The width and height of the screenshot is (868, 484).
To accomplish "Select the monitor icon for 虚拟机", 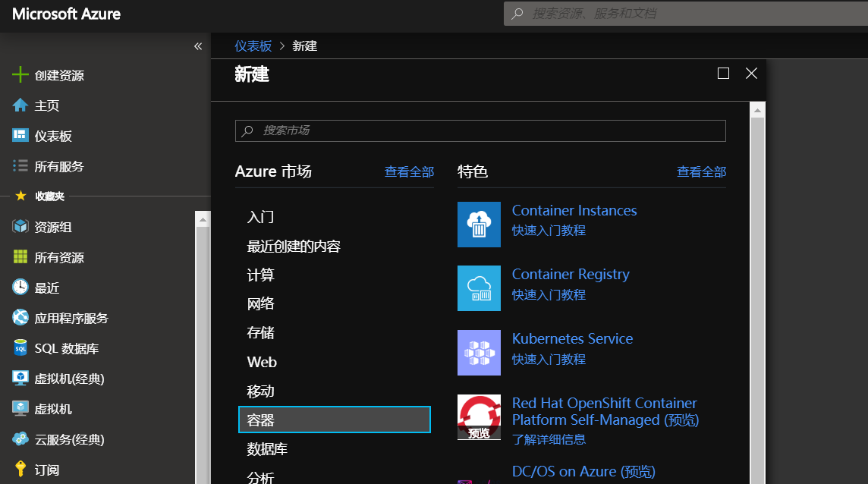I will (x=20, y=409).
